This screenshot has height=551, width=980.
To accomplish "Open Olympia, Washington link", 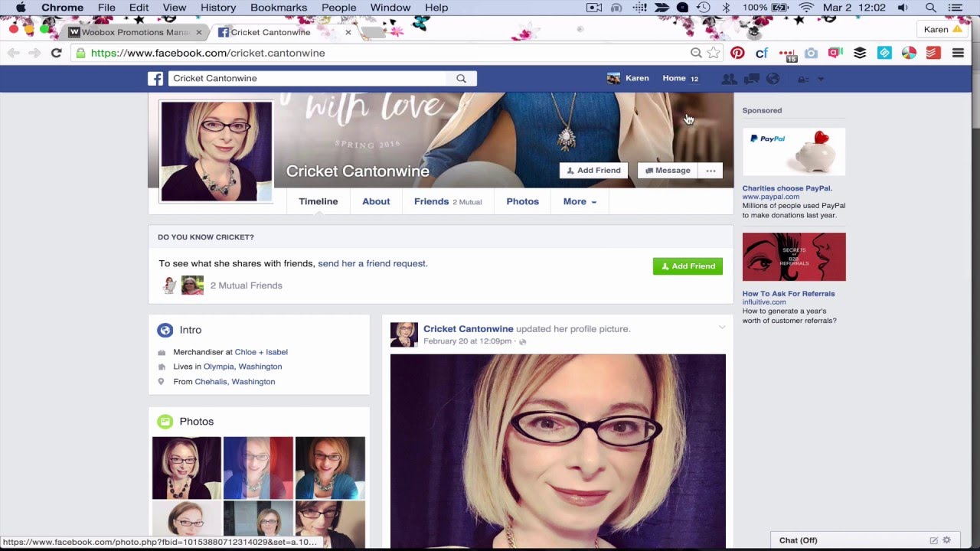I will pos(243,367).
